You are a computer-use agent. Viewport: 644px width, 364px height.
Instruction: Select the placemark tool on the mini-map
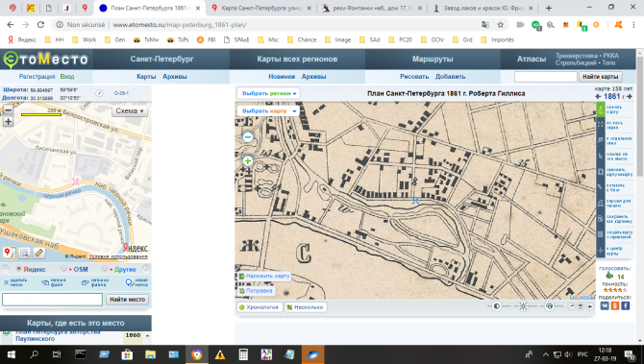click(x=9, y=253)
